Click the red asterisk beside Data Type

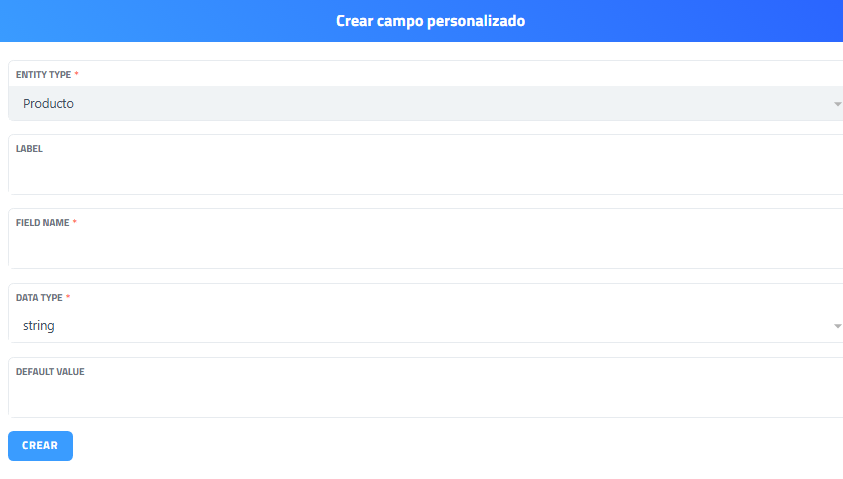point(69,298)
